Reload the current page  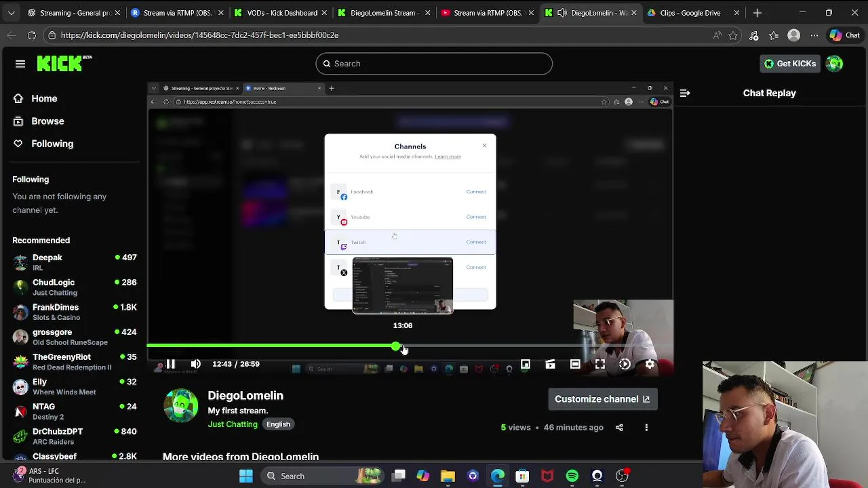[32, 35]
